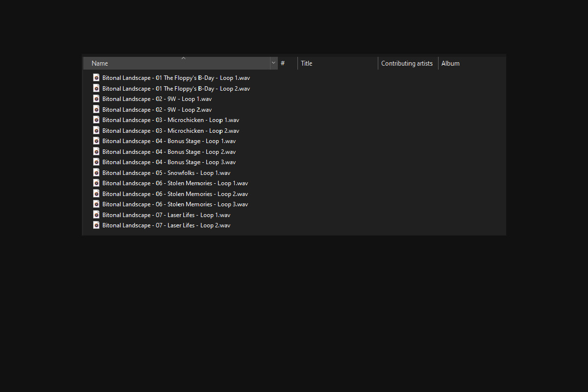
Task: Select 'Bitonal Landscape - 06 - Stolen Memories - Loop 1.wav'
Action: tap(175, 183)
